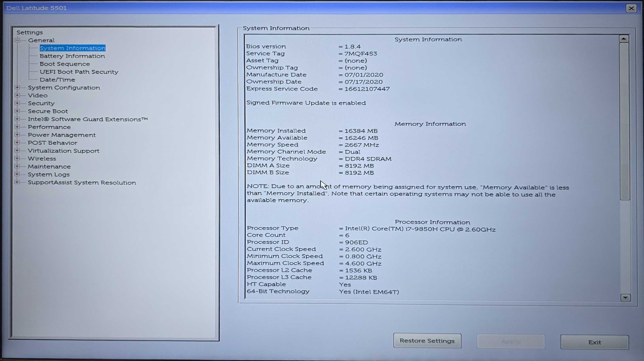Image resolution: width=644 pixels, height=361 pixels.
Task: Select Virtualization Support label
Action: [x=64, y=151]
